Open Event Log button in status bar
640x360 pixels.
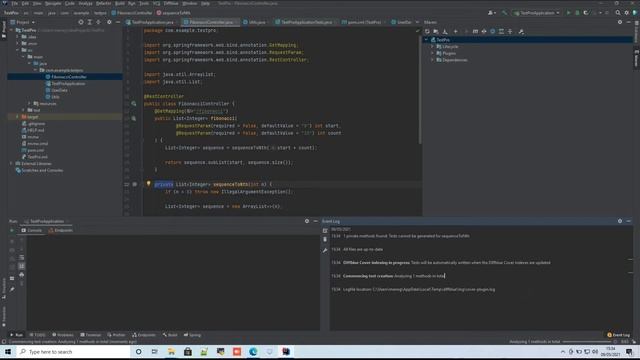click(618, 335)
